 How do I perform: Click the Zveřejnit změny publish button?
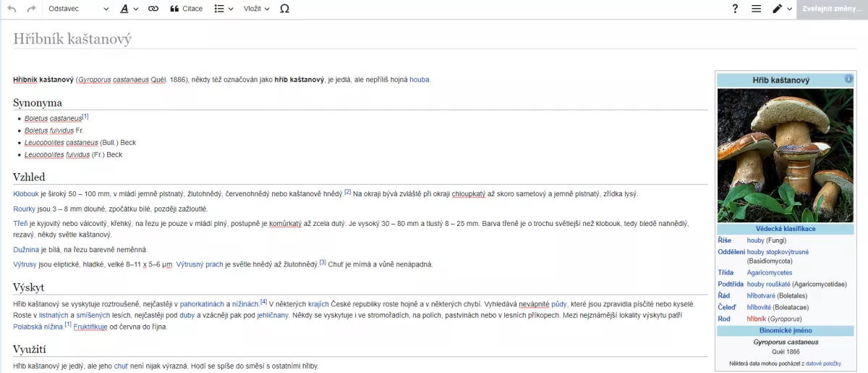tap(832, 9)
